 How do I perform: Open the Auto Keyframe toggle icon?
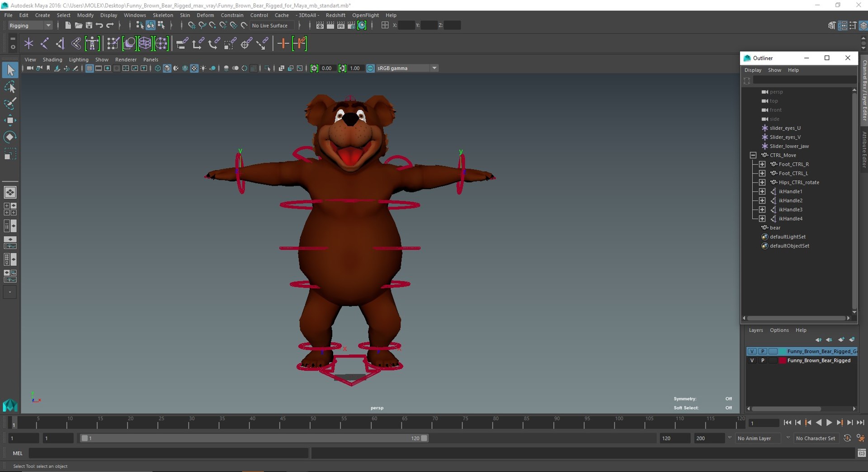(x=847, y=438)
